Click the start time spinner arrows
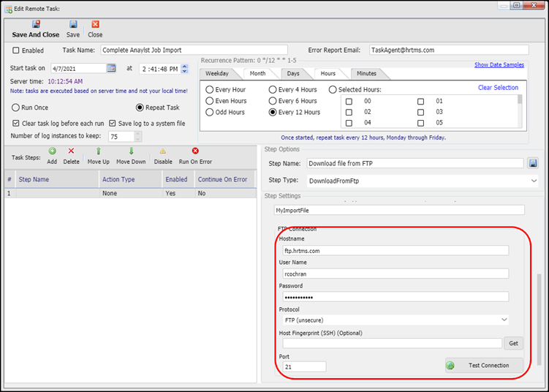 pos(184,69)
